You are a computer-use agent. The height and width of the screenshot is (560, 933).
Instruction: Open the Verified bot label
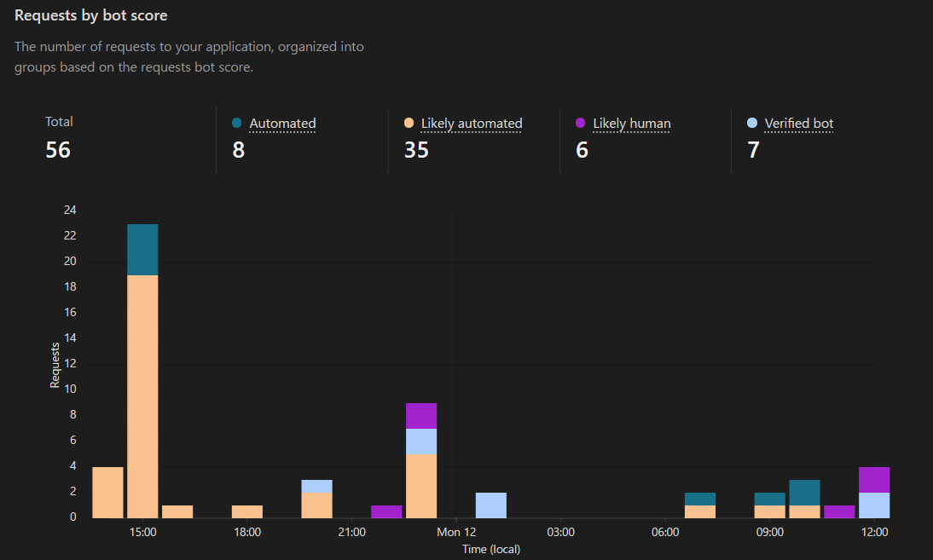pyautogui.click(x=799, y=124)
